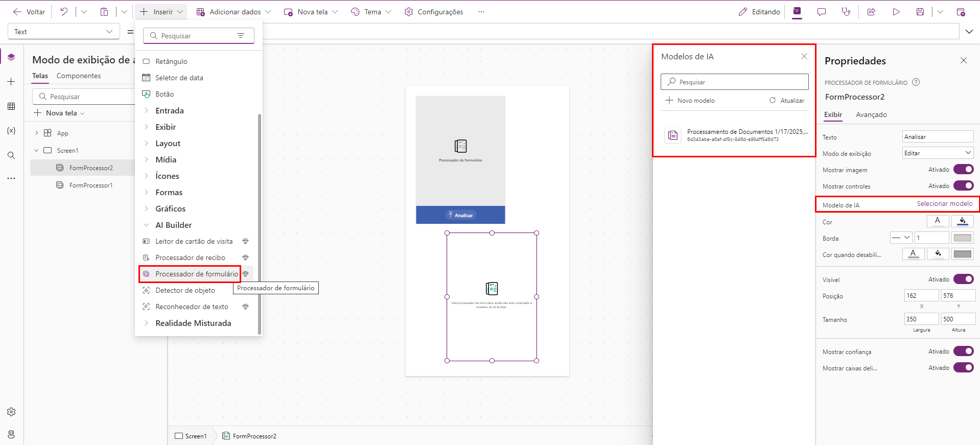Screen dimensions: 980x445
Task: Open the Adicionar dados menu
Action: click(x=234, y=12)
